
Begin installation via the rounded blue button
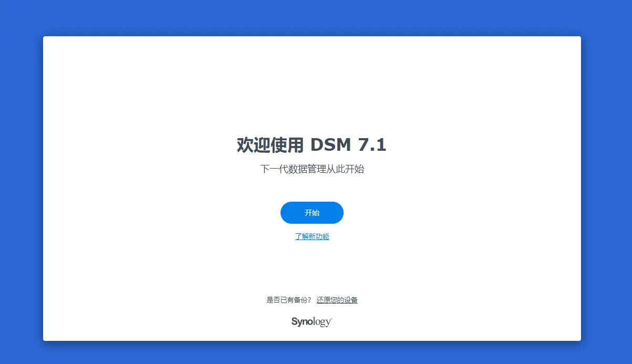coord(312,213)
